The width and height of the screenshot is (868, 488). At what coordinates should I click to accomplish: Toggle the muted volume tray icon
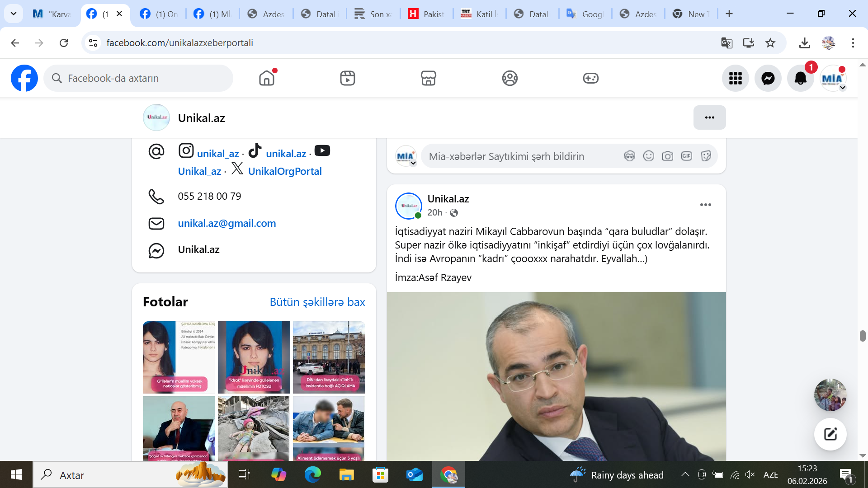[x=750, y=474]
